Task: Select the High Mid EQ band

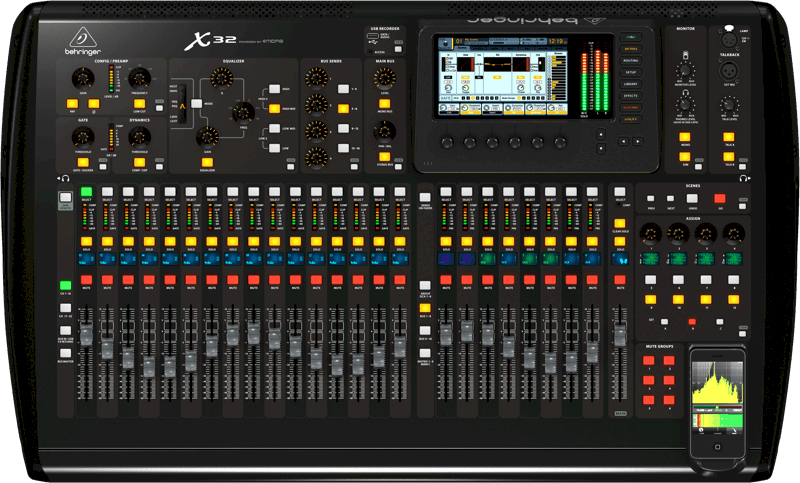Action: tap(273, 109)
